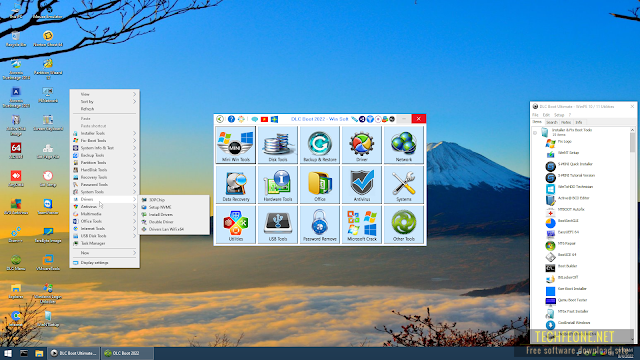Open the Microsoft Crack tile

[362, 224]
